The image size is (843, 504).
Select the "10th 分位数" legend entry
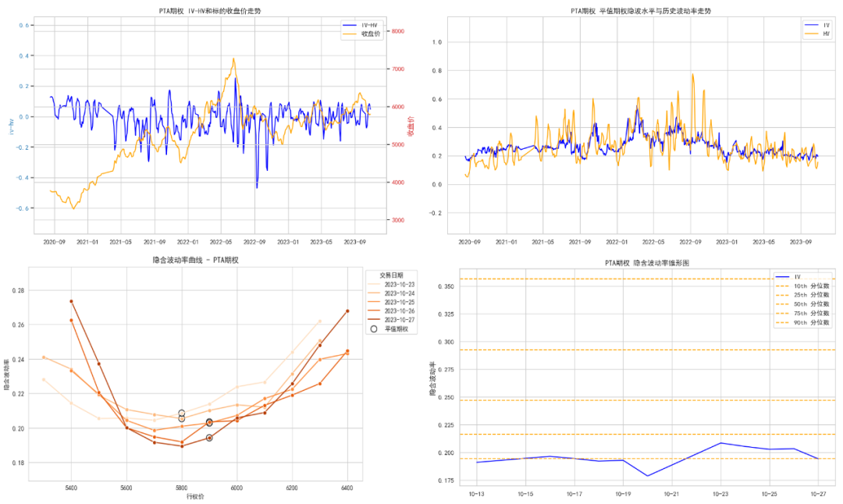point(802,286)
